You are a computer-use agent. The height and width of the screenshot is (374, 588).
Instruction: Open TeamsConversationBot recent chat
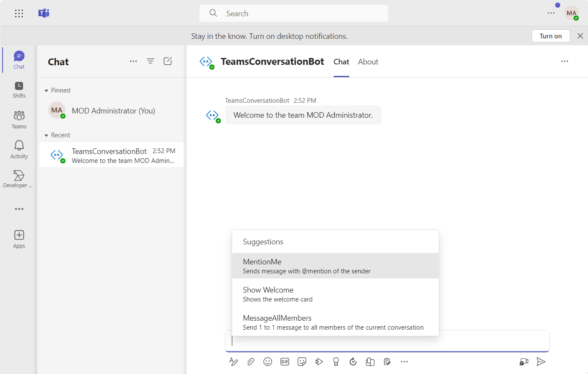click(112, 155)
